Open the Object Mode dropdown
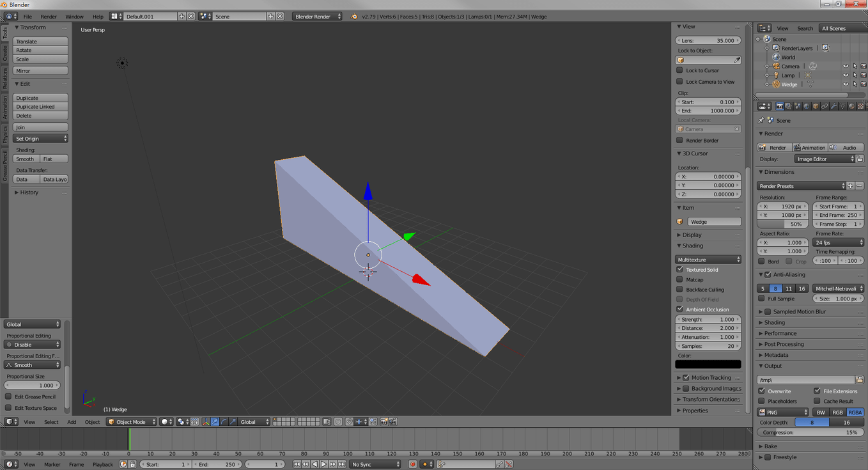Image resolution: width=868 pixels, height=470 pixels. [131, 422]
